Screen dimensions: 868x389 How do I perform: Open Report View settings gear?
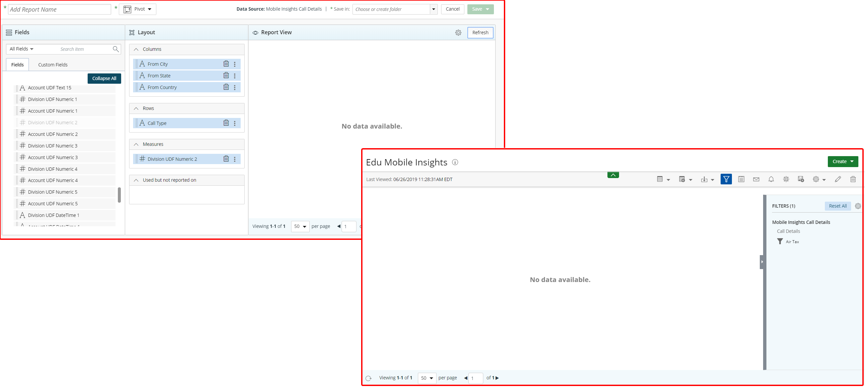pyautogui.click(x=458, y=33)
